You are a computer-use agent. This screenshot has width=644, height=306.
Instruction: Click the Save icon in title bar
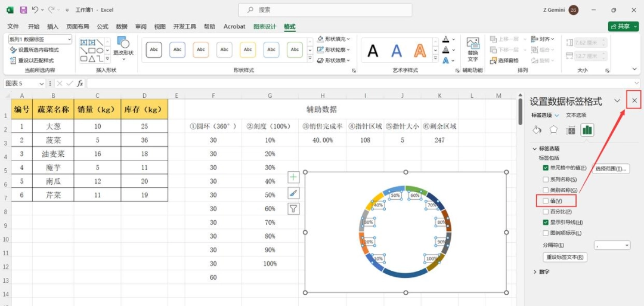tap(23, 10)
